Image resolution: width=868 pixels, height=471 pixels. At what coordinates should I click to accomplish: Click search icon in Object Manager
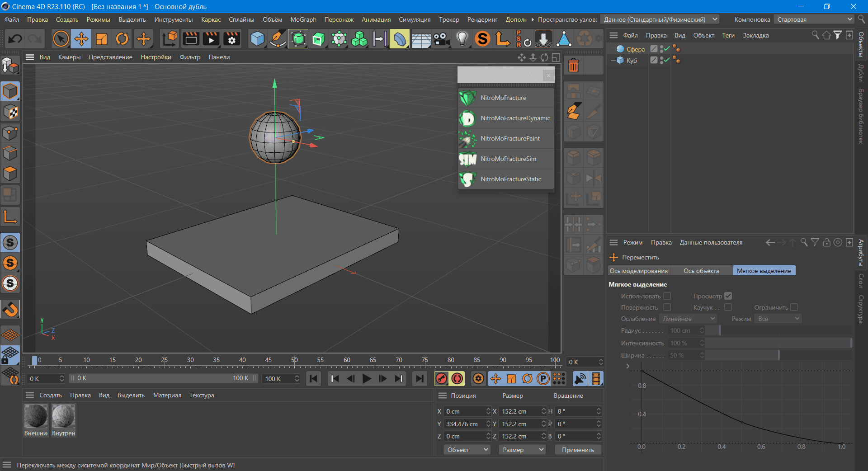[x=815, y=35]
